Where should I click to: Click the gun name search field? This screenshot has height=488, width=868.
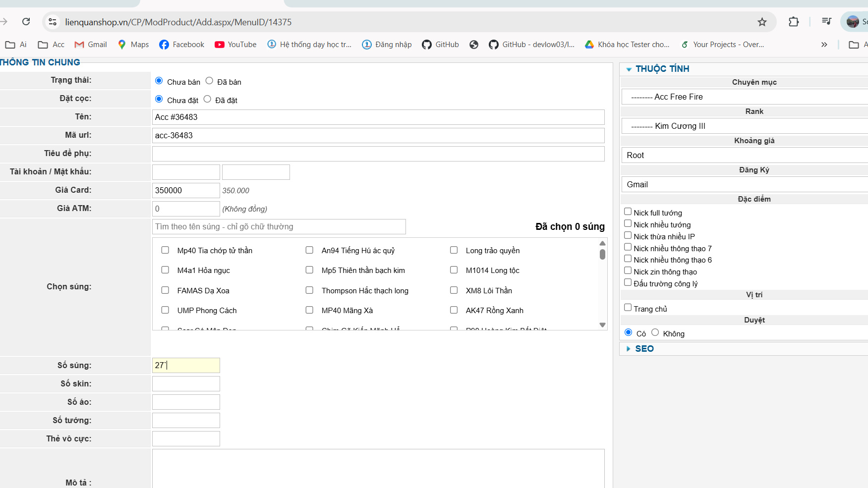(x=279, y=227)
